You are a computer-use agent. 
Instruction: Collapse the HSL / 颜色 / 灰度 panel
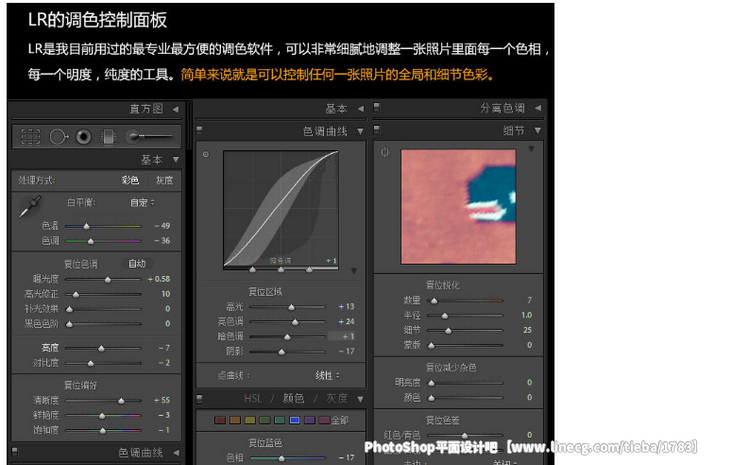360,399
